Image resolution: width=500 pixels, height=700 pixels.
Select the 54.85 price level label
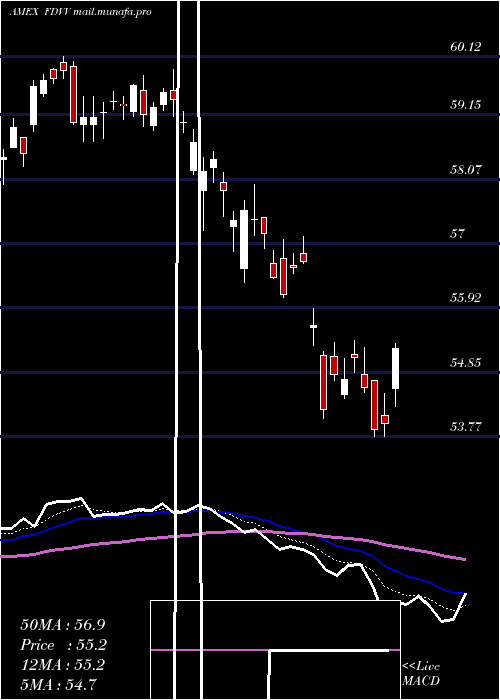point(466,362)
